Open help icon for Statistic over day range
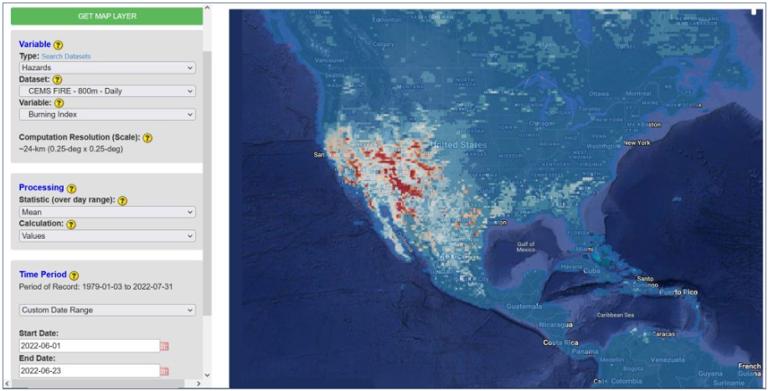Screen dimensions: 768x391 [122, 200]
